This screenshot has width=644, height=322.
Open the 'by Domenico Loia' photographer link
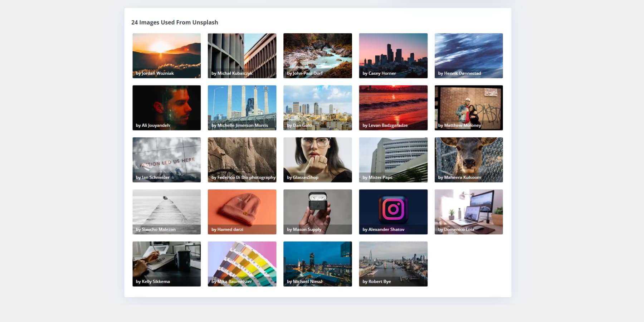(455, 229)
